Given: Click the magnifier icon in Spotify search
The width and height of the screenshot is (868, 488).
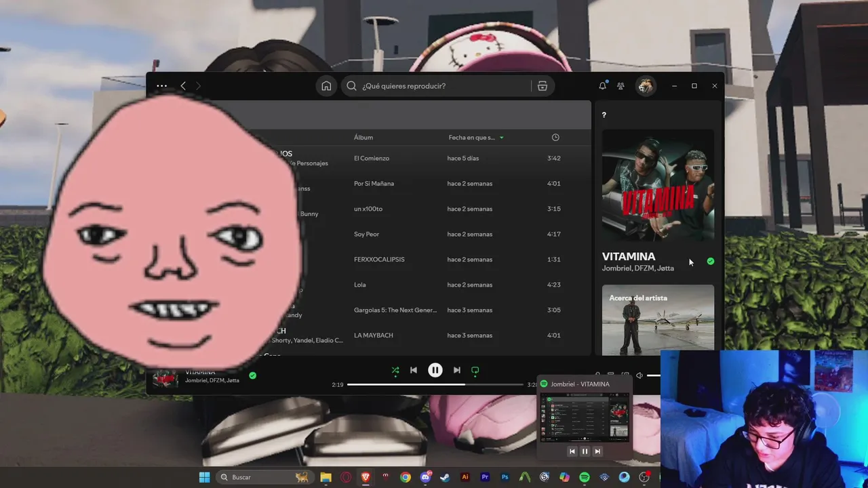Looking at the screenshot, I should [x=351, y=86].
